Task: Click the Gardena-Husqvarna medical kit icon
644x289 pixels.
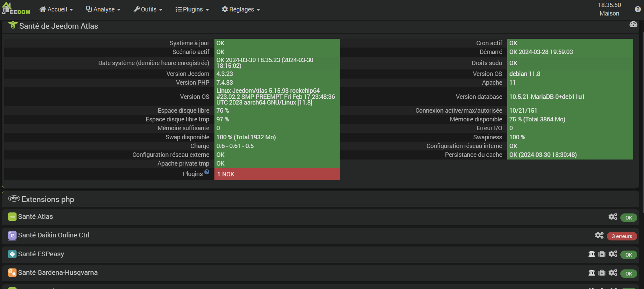Action: [602, 272]
